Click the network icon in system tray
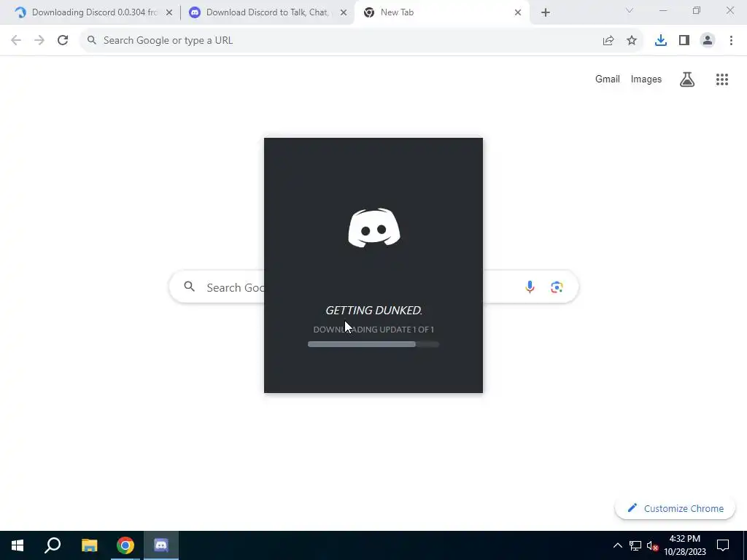This screenshot has width=747, height=560. [x=635, y=545]
